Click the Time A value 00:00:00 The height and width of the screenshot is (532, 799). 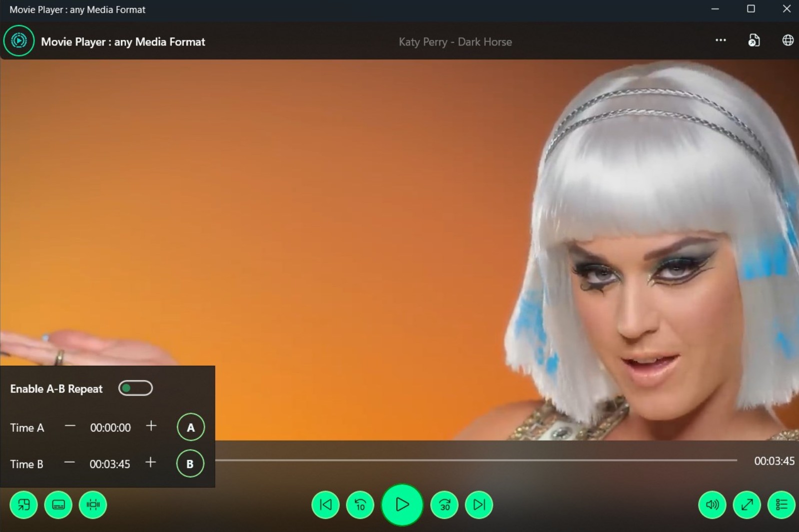point(110,428)
